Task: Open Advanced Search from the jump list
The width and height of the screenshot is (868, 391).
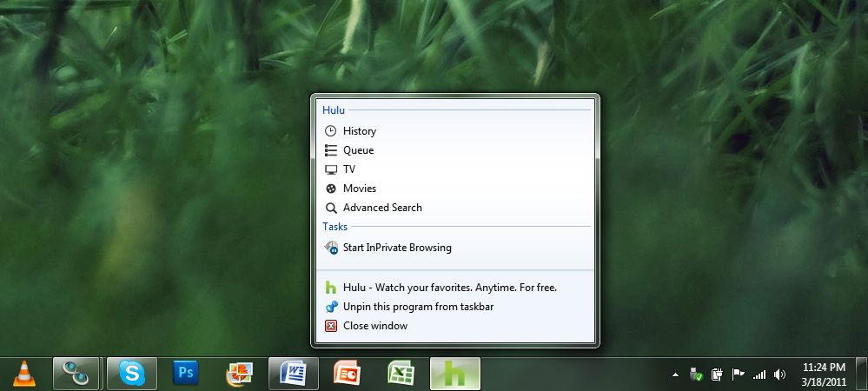Action: coord(455,208)
